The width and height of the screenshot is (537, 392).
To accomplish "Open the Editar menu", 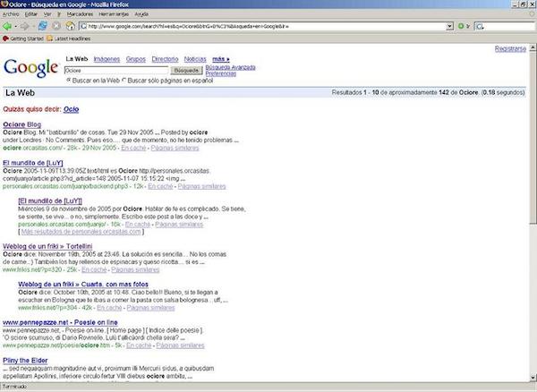I will tap(30, 14).
